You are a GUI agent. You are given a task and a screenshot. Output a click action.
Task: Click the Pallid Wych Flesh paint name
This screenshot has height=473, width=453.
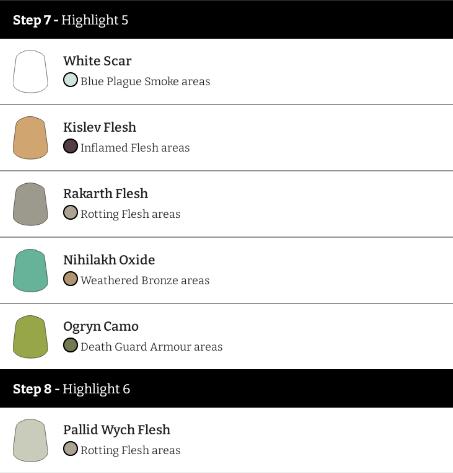(x=117, y=430)
